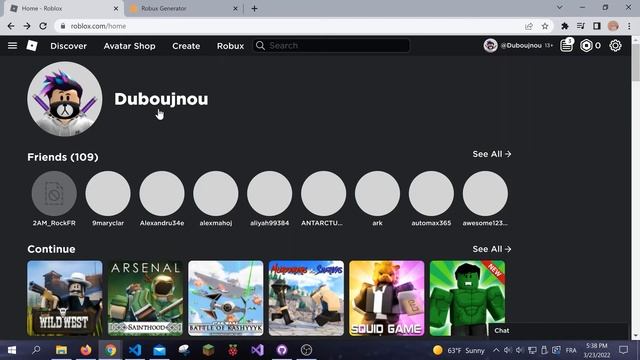Image resolution: width=640 pixels, height=360 pixels.
Task: Open Windows taskbar search
Action: [36, 350]
